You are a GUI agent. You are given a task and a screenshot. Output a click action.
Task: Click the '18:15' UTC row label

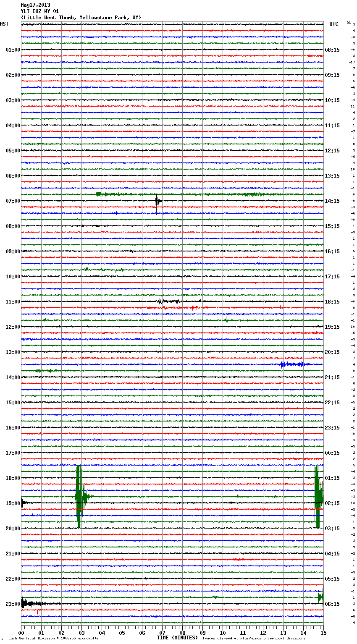332,302
